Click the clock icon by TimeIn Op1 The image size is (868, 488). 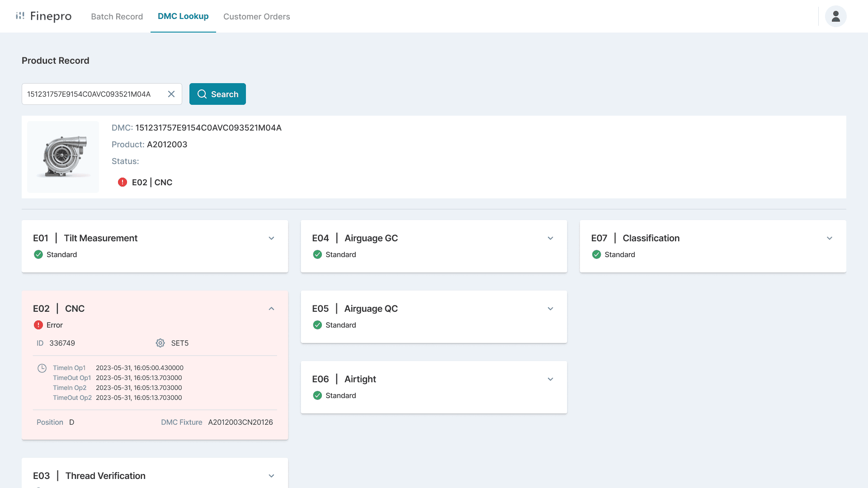click(x=42, y=368)
